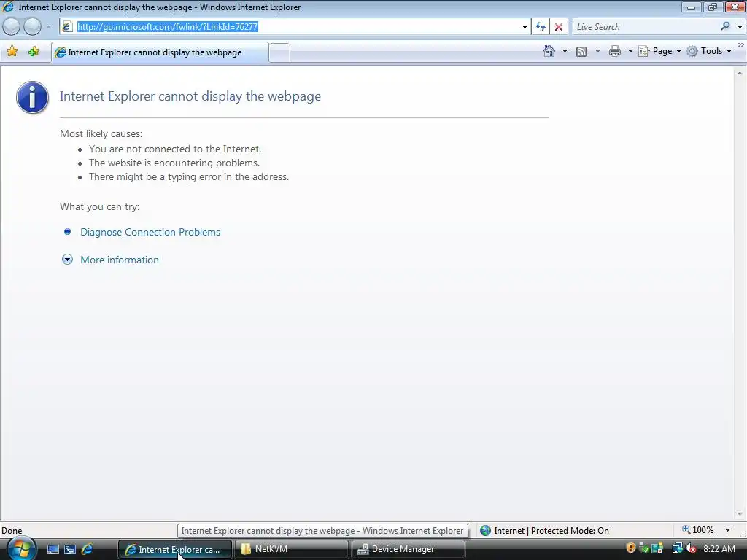Screen dimensions: 747x560
Task: Click the Live Search input box
Action: point(646,27)
